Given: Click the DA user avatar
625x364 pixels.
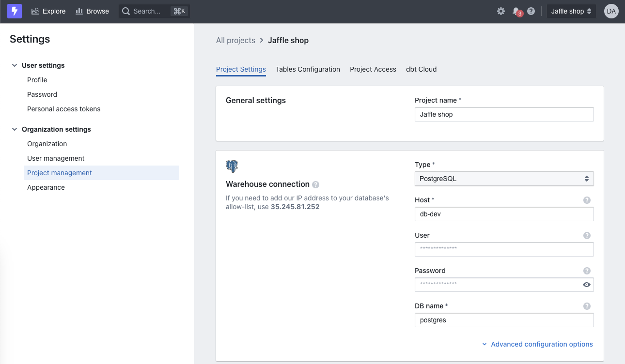Looking at the screenshot, I should tap(611, 11).
